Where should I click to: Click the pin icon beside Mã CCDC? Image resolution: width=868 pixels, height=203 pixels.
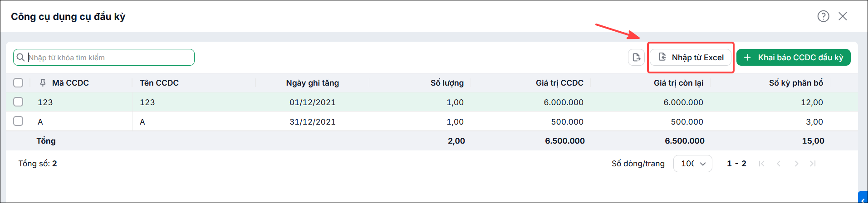[x=43, y=82]
